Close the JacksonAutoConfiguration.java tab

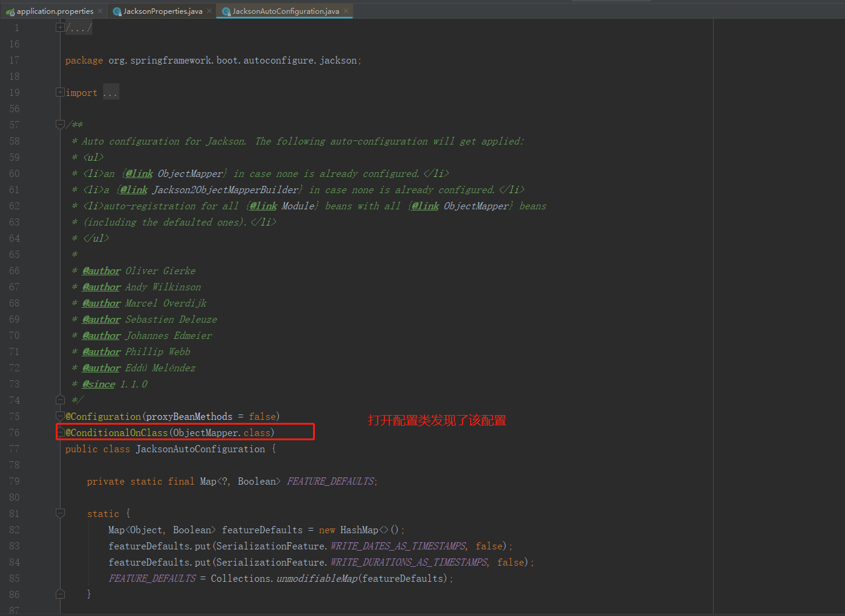[346, 11]
